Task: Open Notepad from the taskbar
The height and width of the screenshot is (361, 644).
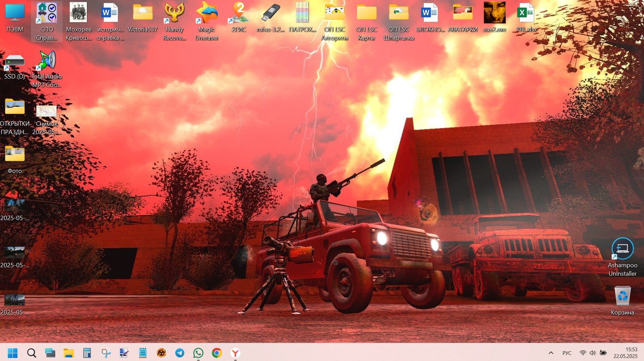Action: pos(143,353)
